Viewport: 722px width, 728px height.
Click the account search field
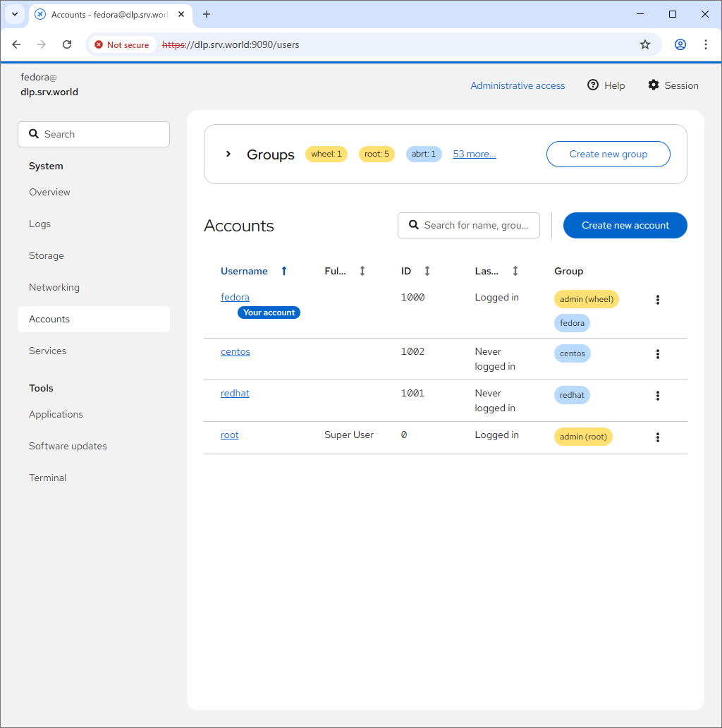pyautogui.click(x=469, y=225)
